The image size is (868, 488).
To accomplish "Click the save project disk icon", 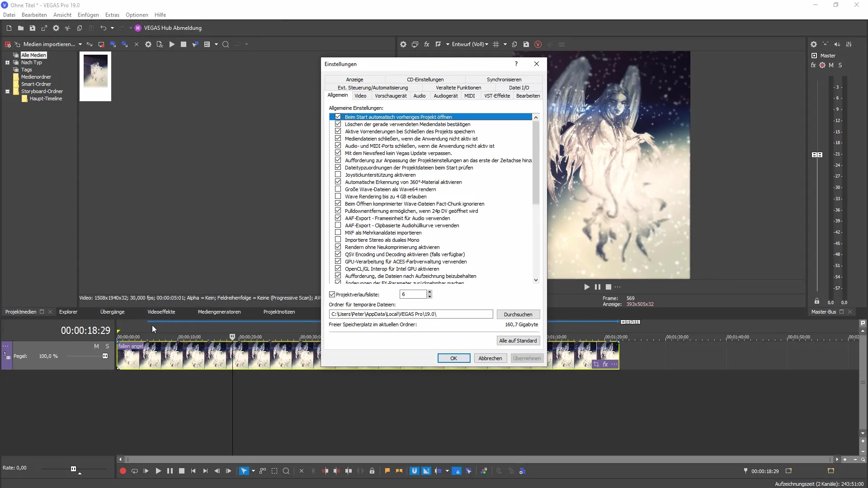I will point(33,28).
